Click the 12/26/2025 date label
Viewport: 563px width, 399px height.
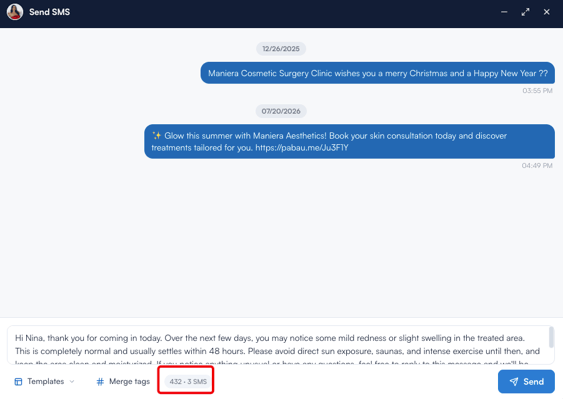tap(281, 49)
